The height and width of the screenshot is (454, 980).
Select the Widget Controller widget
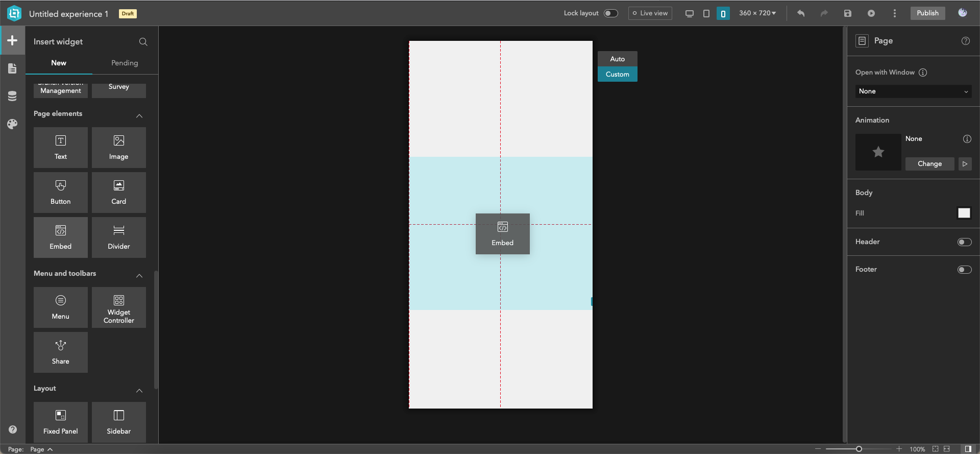tap(119, 307)
